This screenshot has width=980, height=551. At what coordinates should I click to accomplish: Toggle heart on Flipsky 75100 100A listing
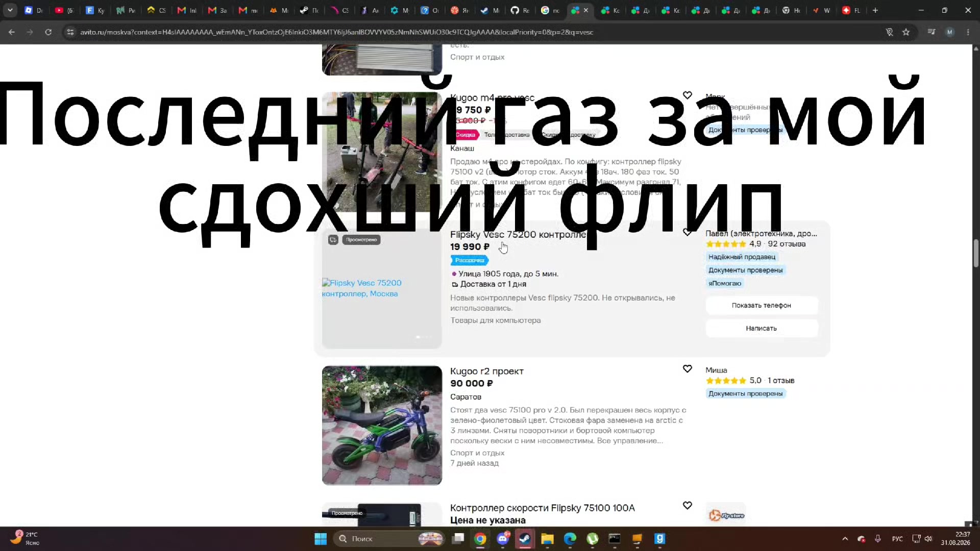coord(688,506)
